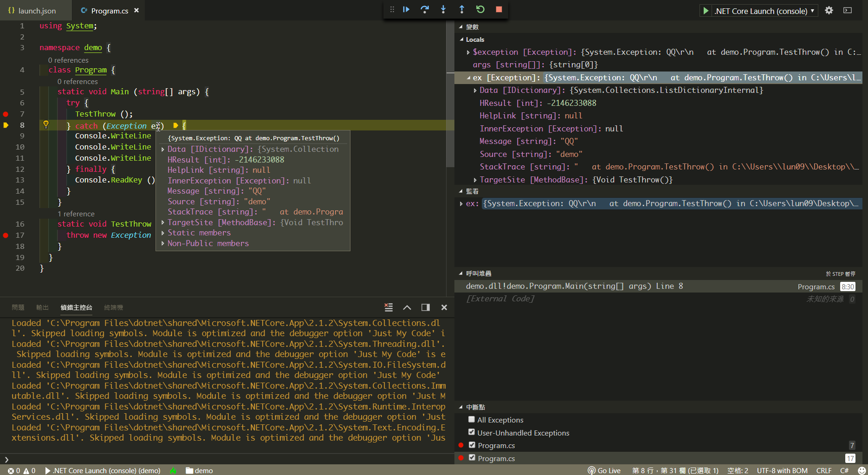The height and width of the screenshot is (475, 868).
Task: Select the Program.cs editor tab
Action: pos(109,11)
